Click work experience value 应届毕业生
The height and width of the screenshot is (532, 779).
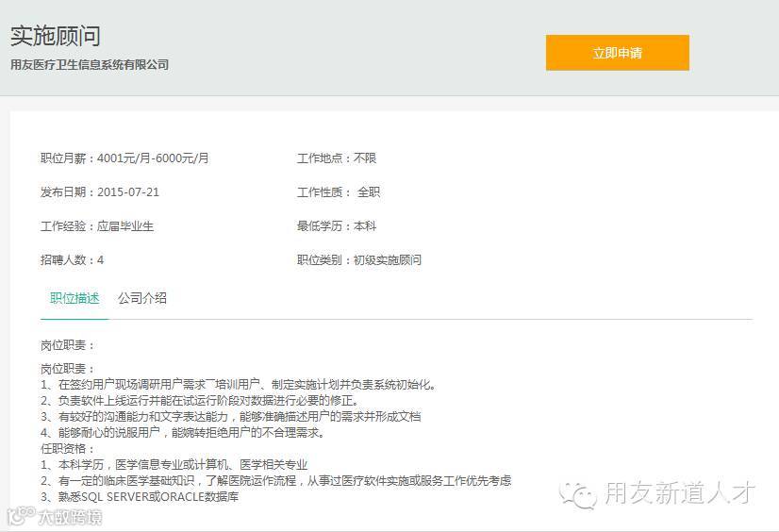(x=125, y=226)
